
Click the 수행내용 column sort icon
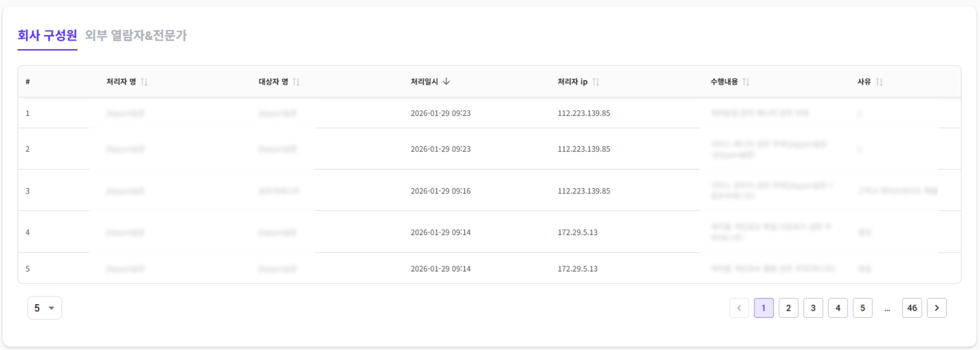[746, 82]
